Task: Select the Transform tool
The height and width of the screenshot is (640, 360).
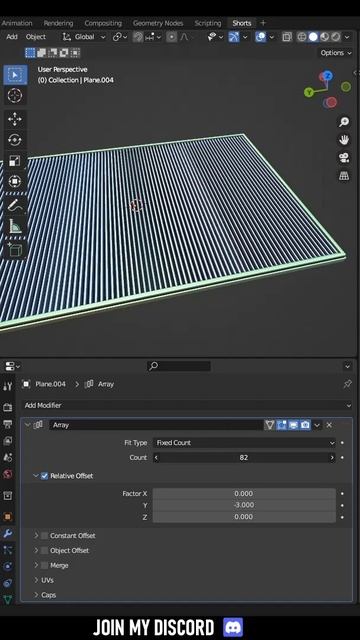Action: (15, 181)
